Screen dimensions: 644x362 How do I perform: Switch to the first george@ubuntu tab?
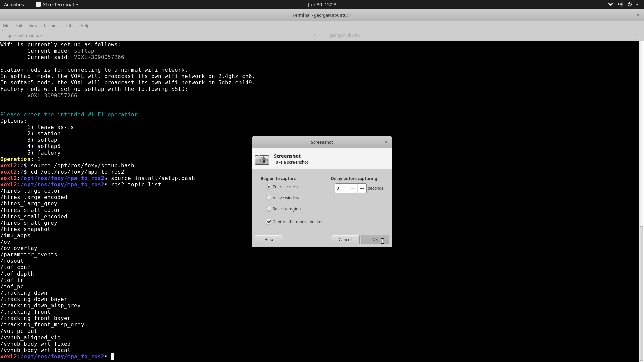(162, 35)
